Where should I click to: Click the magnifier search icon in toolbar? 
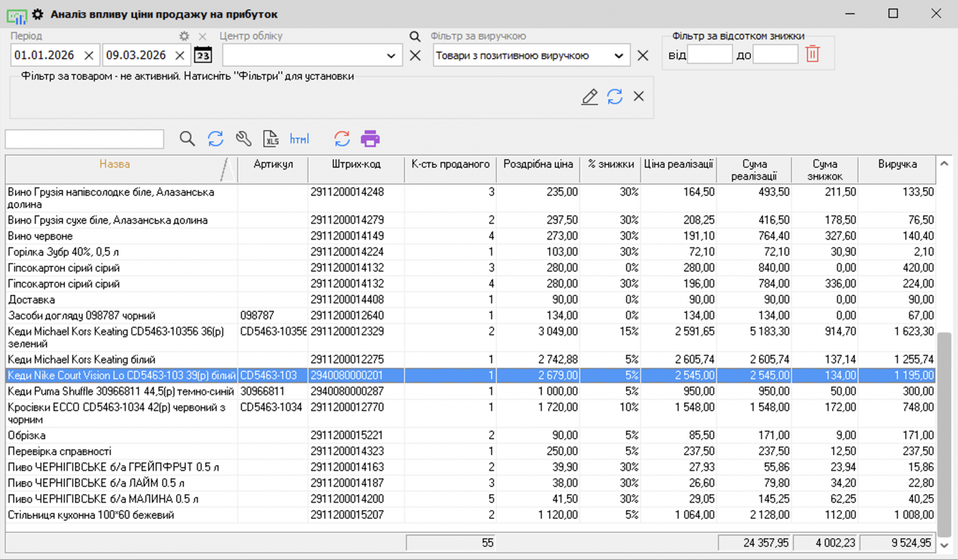[187, 139]
